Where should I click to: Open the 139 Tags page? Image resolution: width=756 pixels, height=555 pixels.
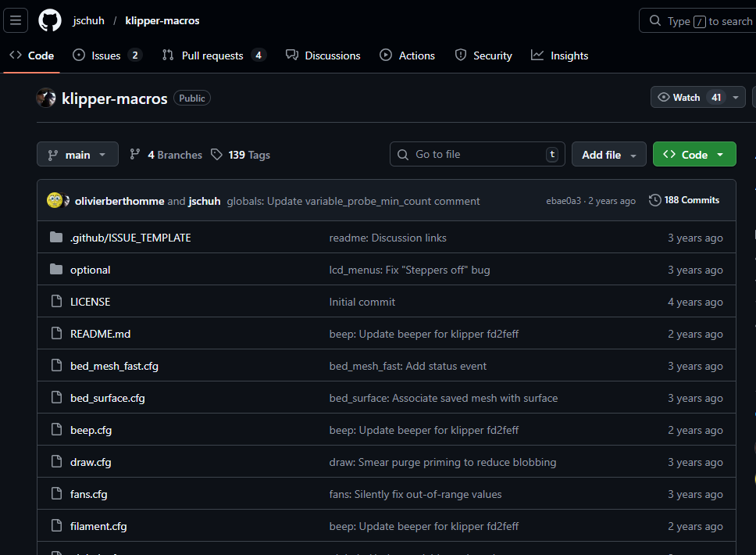[241, 155]
